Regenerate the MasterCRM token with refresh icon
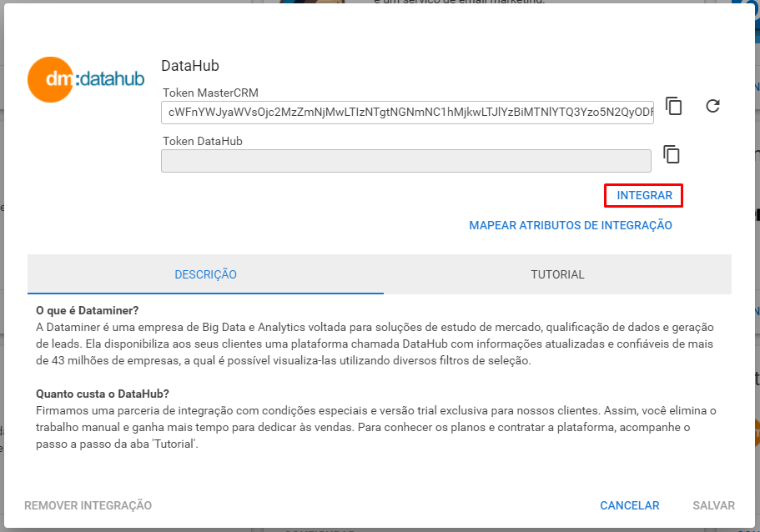Image resolution: width=760 pixels, height=532 pixels. tap(712, 106)
